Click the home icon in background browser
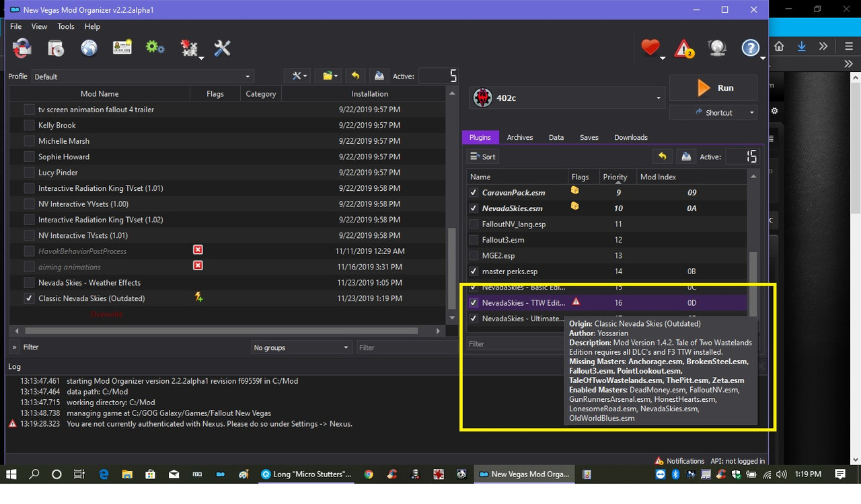The image size is (861, 504). point(779,46)
